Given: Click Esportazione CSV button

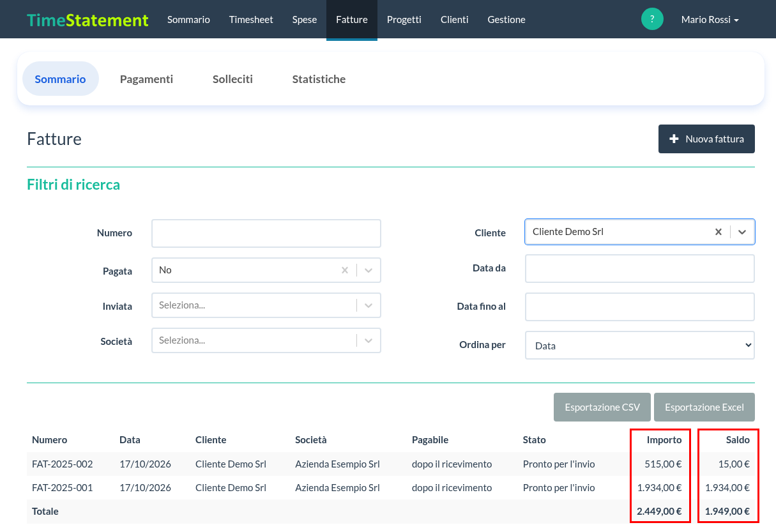Looking at the screenshot, I should point(602,407).
